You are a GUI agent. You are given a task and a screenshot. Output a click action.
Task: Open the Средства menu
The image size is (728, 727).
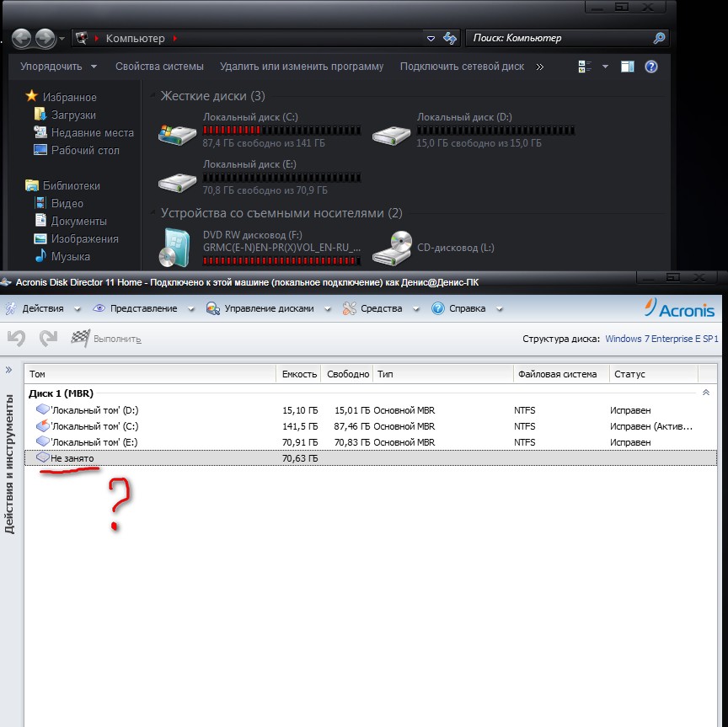[381, 308]
